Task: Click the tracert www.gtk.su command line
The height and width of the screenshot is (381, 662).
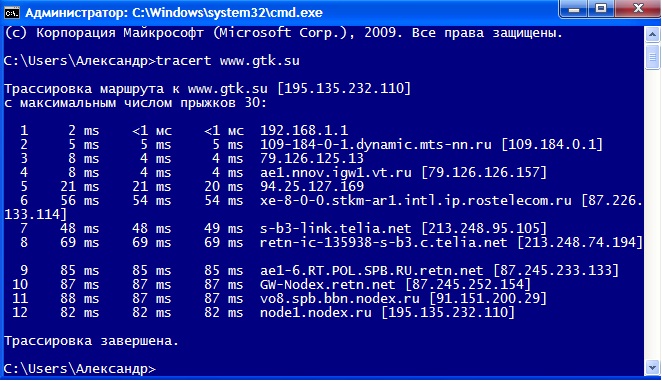Action: (x=152, y=61)
